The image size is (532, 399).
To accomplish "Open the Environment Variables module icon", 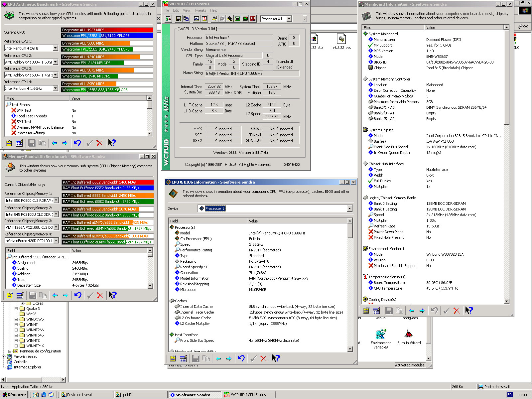I will (380, 339).
